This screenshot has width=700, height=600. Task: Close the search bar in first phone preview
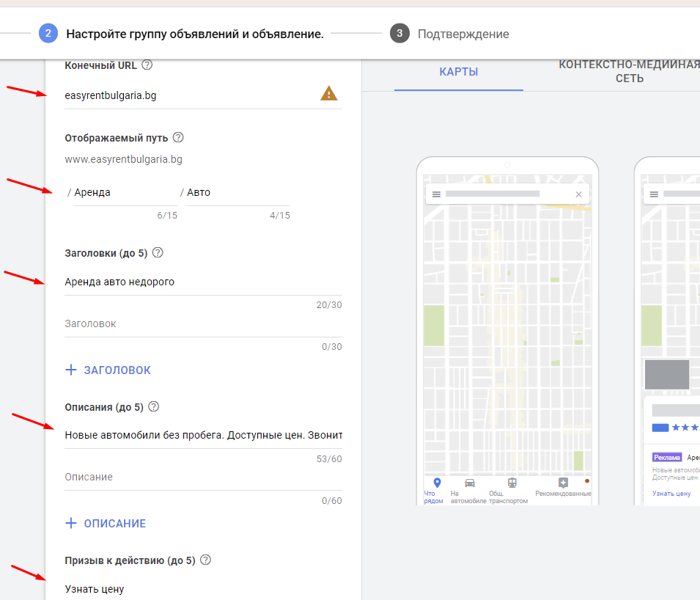click(578, 194)
